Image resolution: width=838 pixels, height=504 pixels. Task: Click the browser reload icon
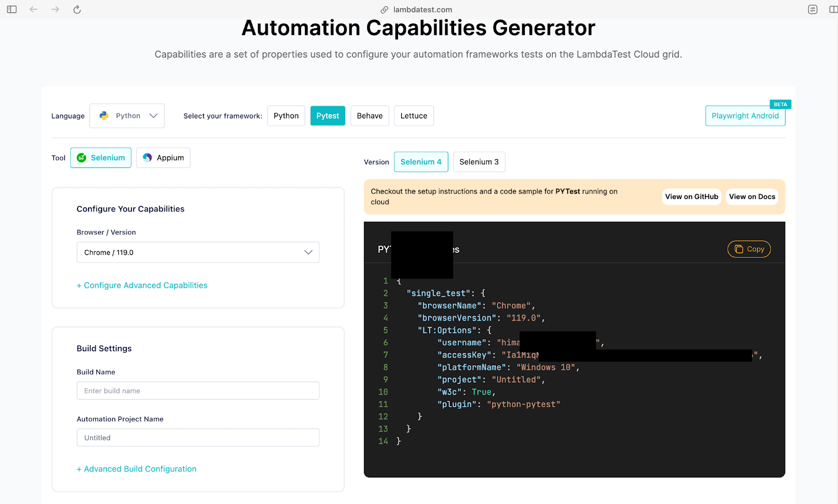click(x=76, y=9)
